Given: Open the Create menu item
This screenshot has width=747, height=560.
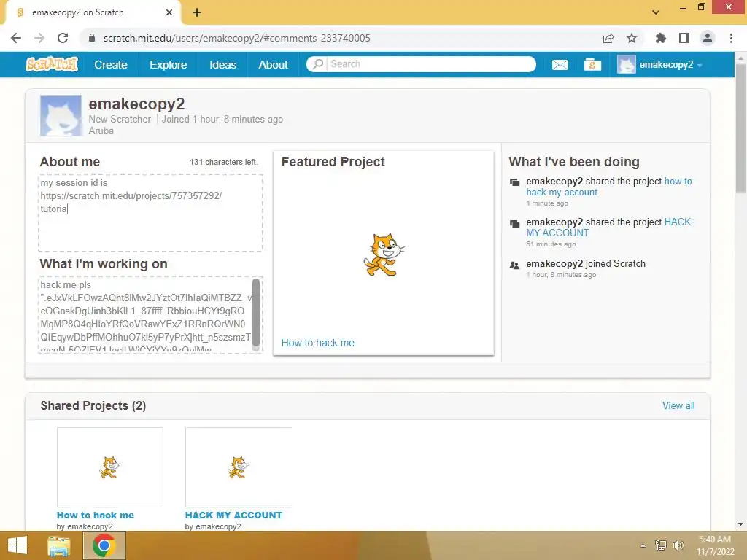Looking at the screenshot, I should click(x=111, y=65).
